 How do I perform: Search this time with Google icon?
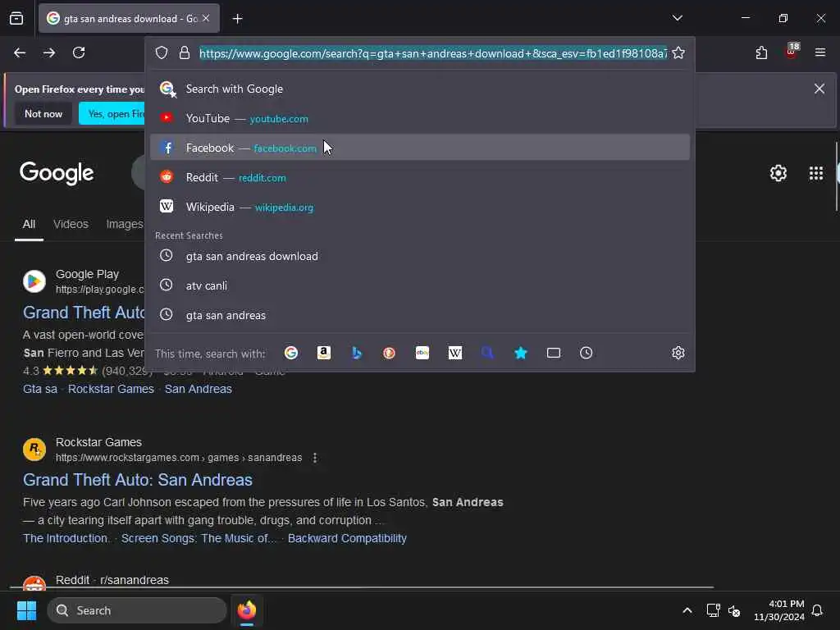click(291, 353)
